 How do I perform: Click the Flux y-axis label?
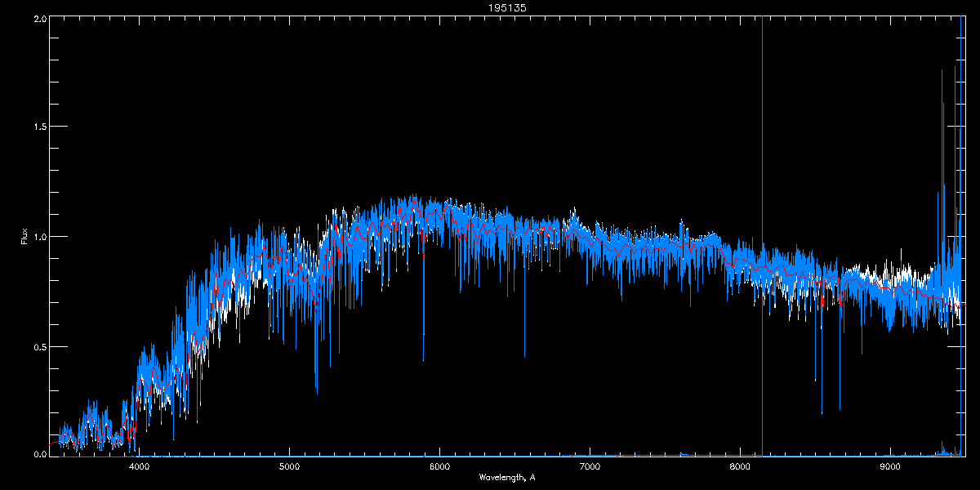pos(24,237)
